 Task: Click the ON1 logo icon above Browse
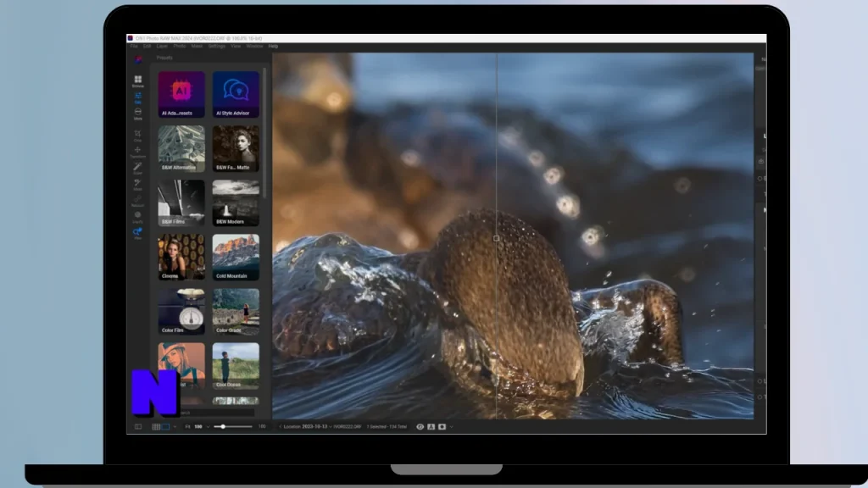(138, 59)
